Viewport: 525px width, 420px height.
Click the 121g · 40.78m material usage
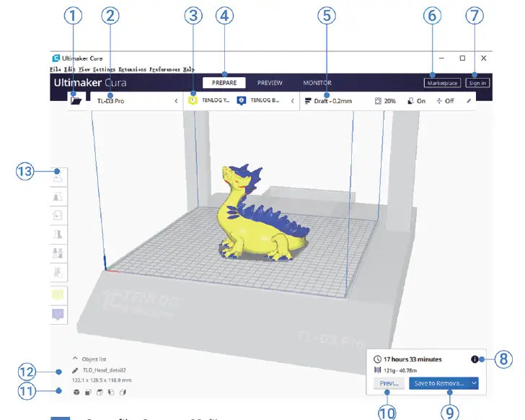400,370
